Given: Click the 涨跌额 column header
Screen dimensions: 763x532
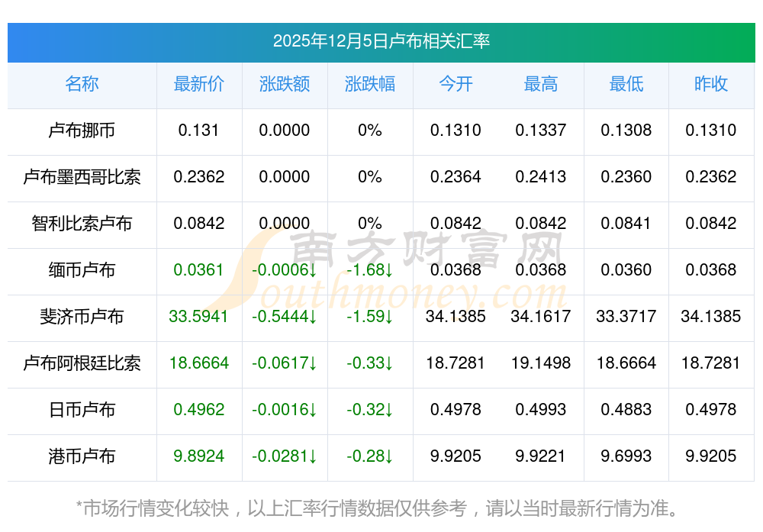Looking at the screenshot, I should coord(285,84).
